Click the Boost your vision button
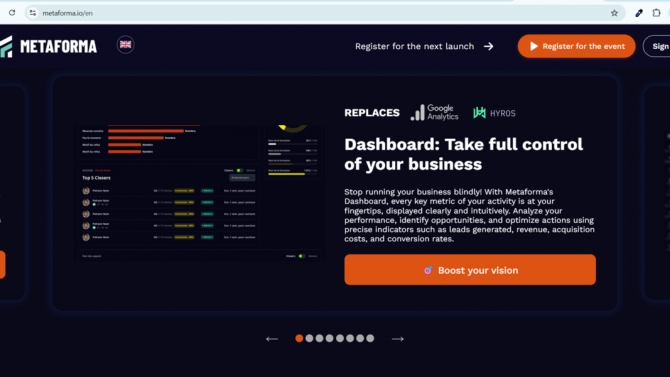This screenshot has width=670, height=377. tap(470, 270)
